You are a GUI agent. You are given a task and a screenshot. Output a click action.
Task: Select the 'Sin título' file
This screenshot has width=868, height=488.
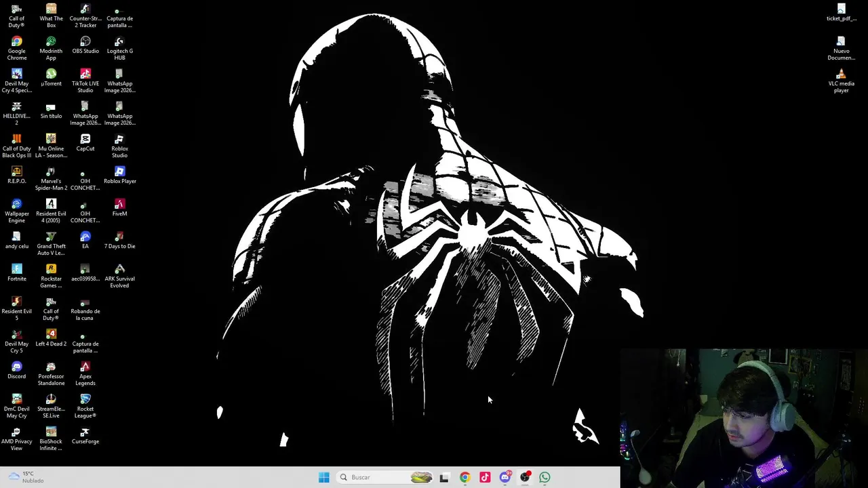[x=51, y=110]
